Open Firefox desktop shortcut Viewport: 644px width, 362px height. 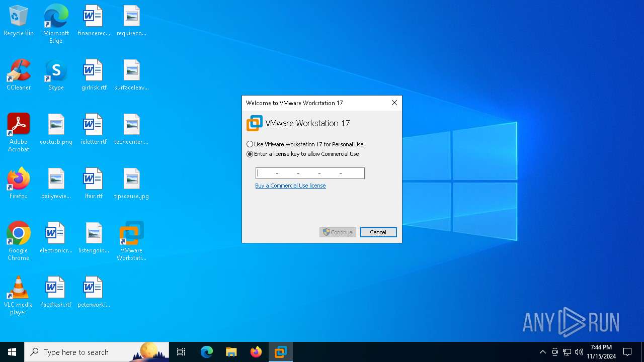tap(19, 184)
